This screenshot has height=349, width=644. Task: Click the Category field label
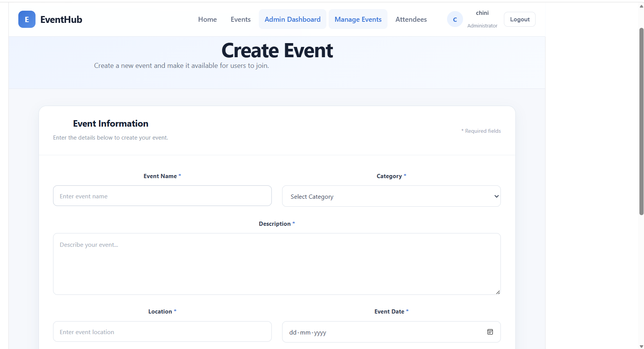coord(391,176)
